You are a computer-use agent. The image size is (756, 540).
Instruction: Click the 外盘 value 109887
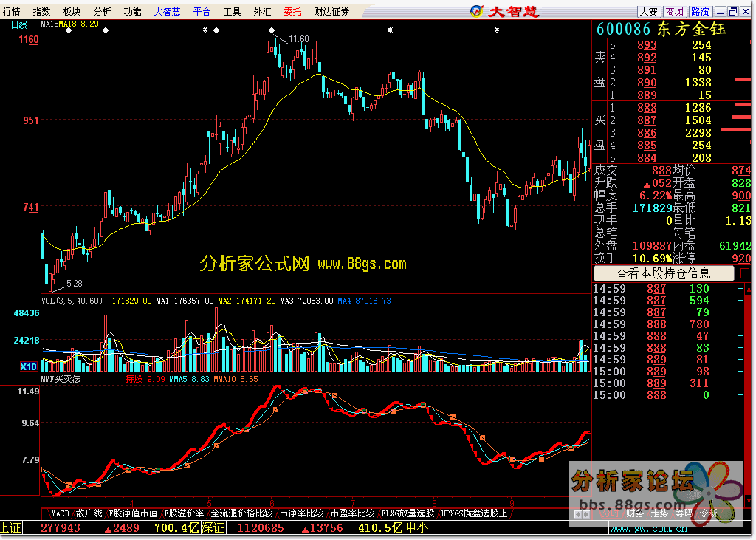click(653, 246)
